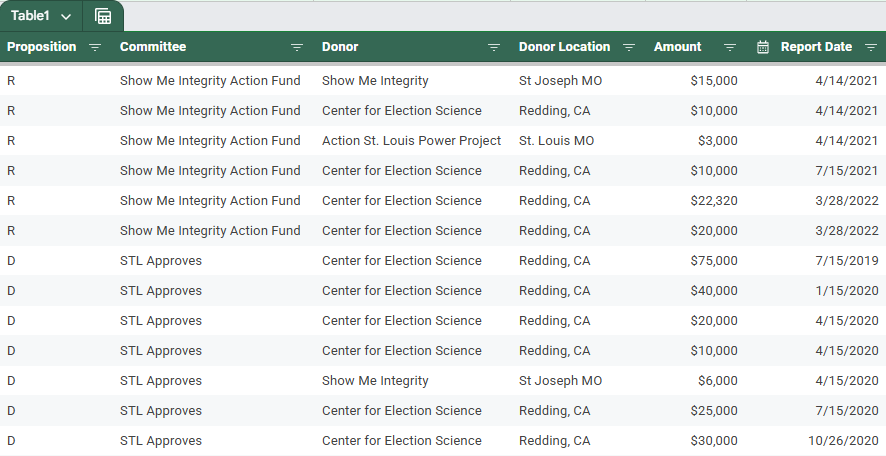Screen dimensions: 886x456
Task: Click the table view calculator icon
Action: coord(103,16)
